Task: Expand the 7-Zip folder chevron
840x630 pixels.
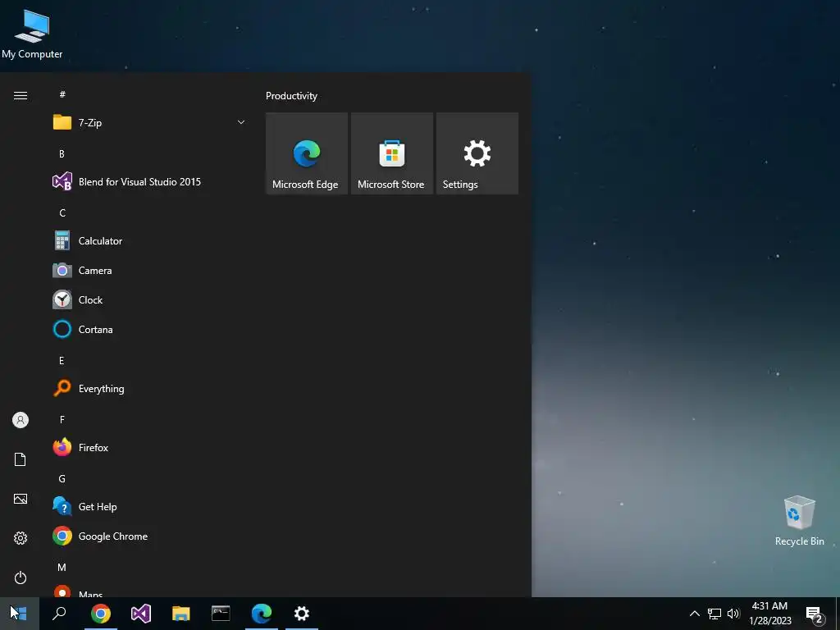Action: [241, 122]
